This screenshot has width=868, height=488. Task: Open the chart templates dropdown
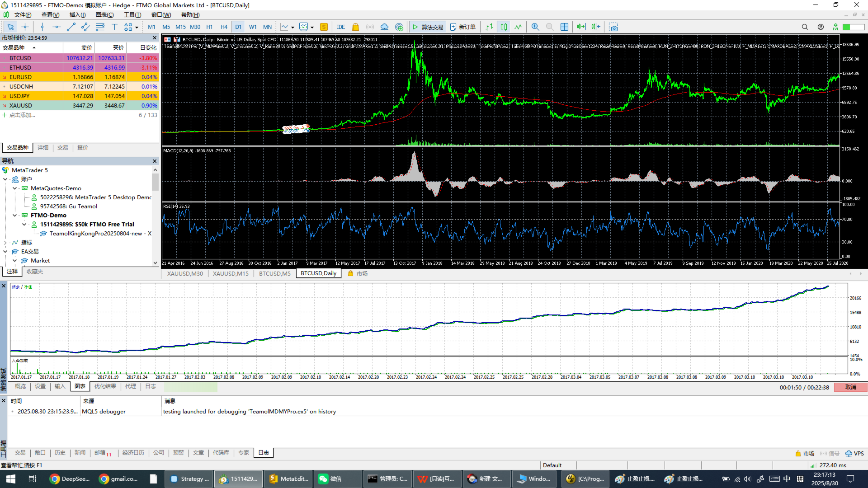pyautogui.click(x=312, y=28)
